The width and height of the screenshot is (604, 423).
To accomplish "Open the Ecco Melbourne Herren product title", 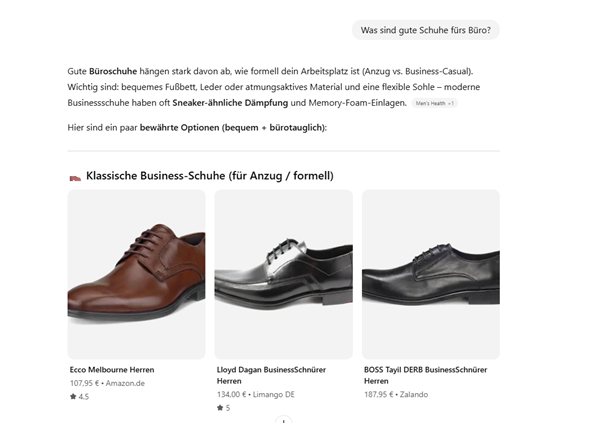I will tap(112, 369).
